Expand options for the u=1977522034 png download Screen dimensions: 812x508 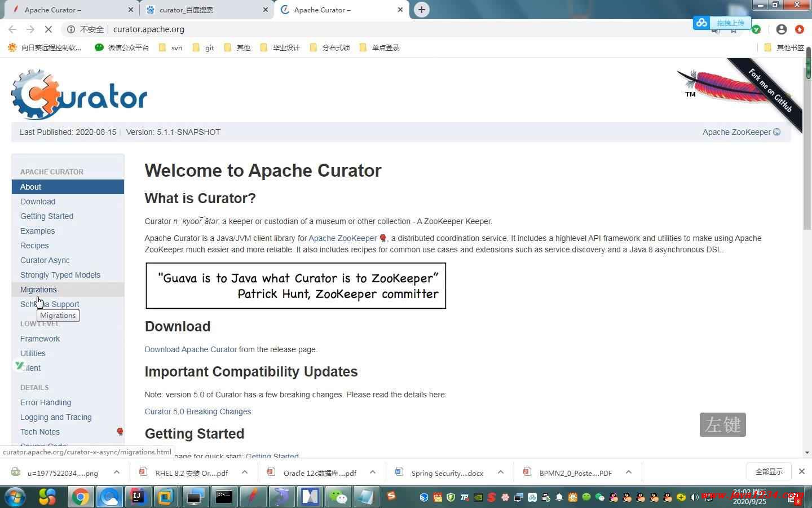click(x=117, y=472)
